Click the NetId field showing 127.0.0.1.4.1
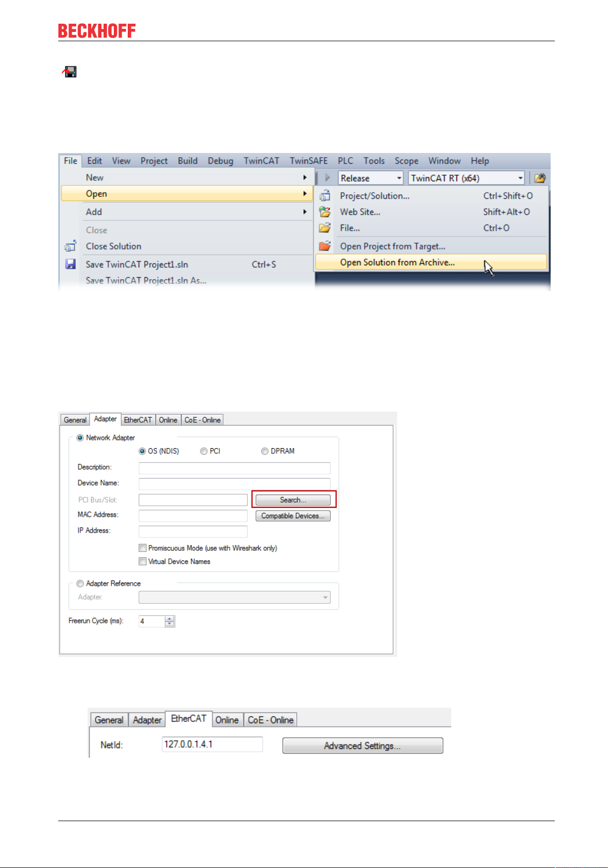The height and width of the screenshot is (868, 614). [x=212, y=744]
